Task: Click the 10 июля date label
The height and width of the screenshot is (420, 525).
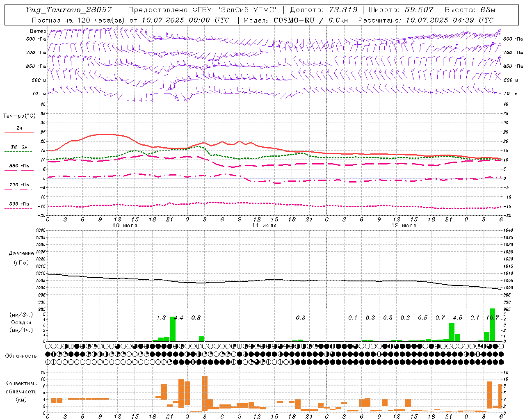Action: (125, 226)
